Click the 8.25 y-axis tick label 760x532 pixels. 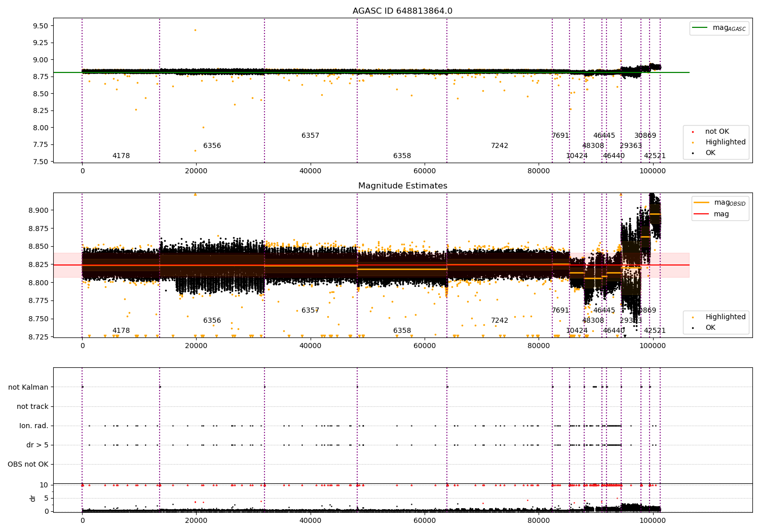(x=40, y=110)
